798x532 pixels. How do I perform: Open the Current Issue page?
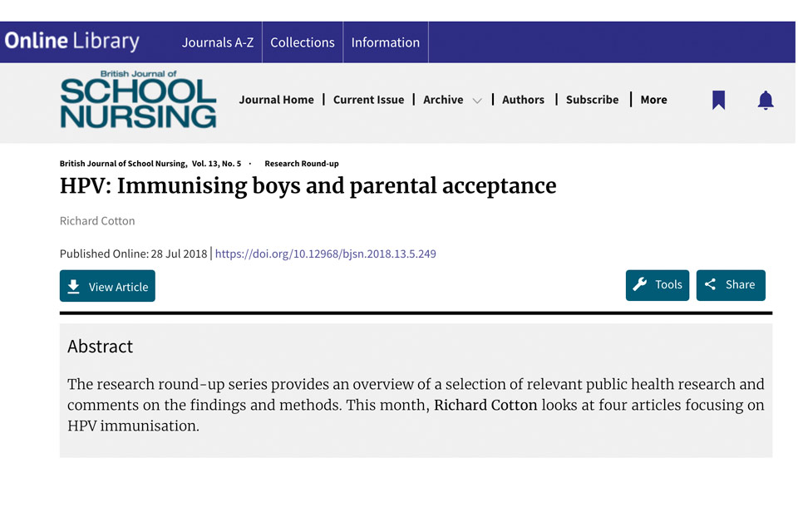(368, 99)
